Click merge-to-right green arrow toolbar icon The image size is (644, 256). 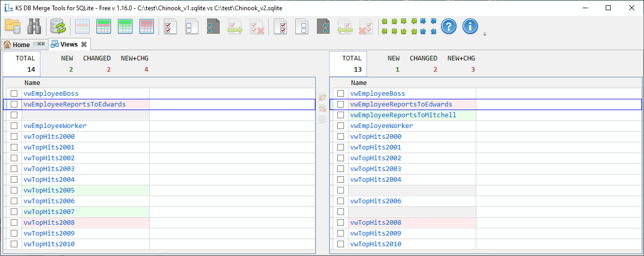[235, 26]
